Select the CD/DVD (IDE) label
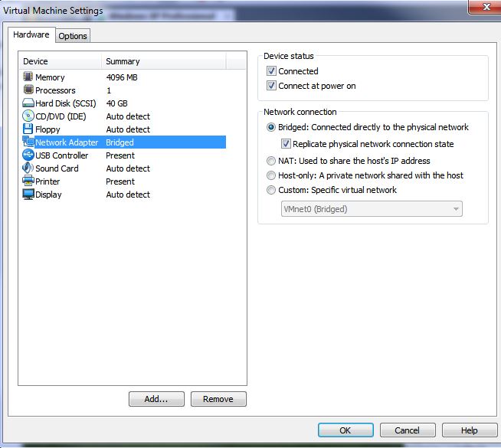Image resolution: width=501 pixels, height=448 pixels. click(61, 116)
